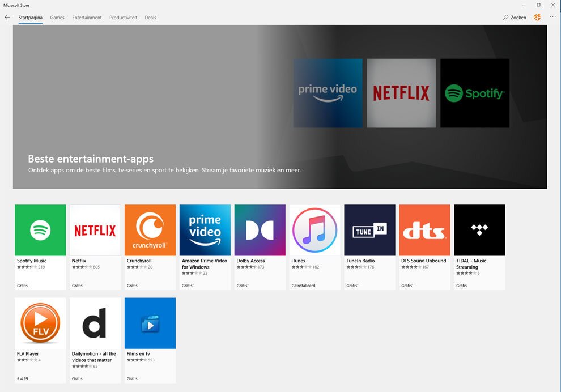Click Dailymotion - all the videos title

(x=93, y=357)
